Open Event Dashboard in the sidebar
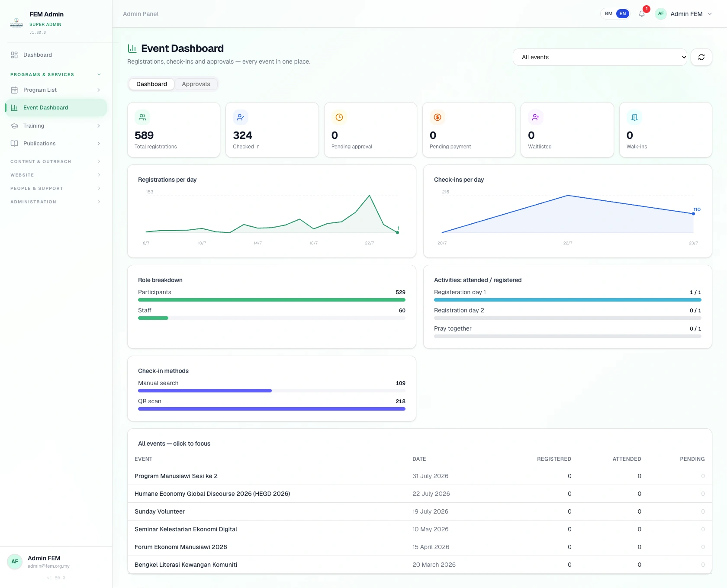The height and width of the screenshot is (588, 727). [56, 108]
